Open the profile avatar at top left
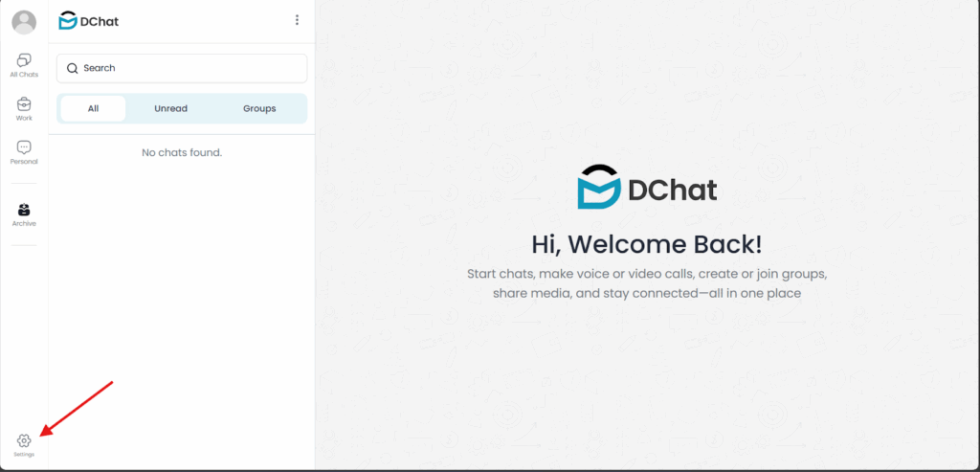The width and height of the screenshot is (980, 472). click(24, 21)
